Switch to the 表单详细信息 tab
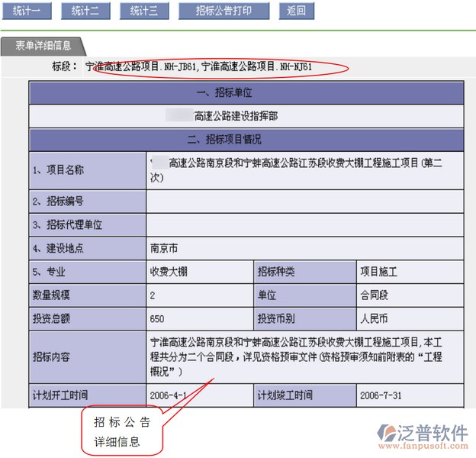 click(x=43, y=46)
